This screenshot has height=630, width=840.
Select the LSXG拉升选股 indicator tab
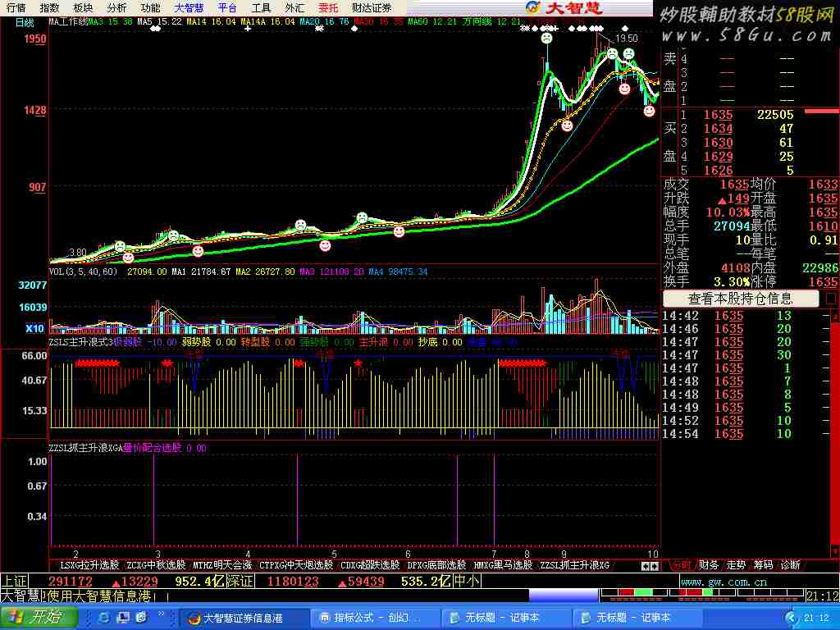click(89, 565)
